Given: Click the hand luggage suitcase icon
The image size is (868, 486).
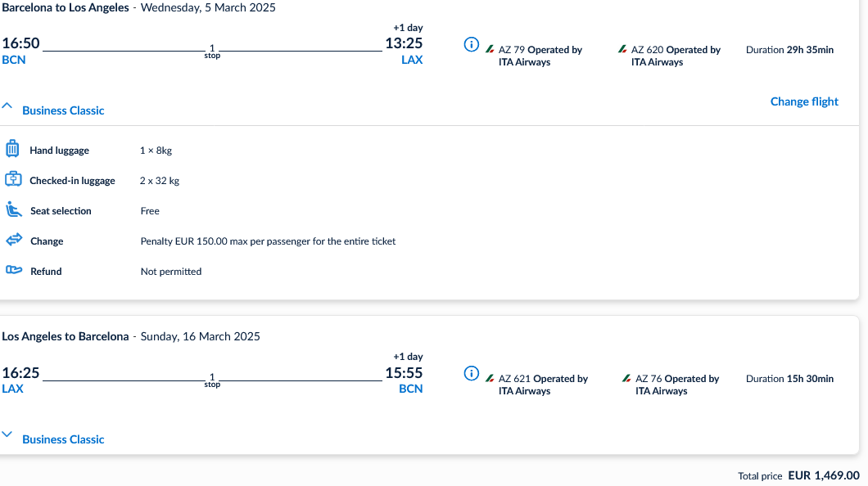Looking at the screenshot, I should tap(12, 150).
